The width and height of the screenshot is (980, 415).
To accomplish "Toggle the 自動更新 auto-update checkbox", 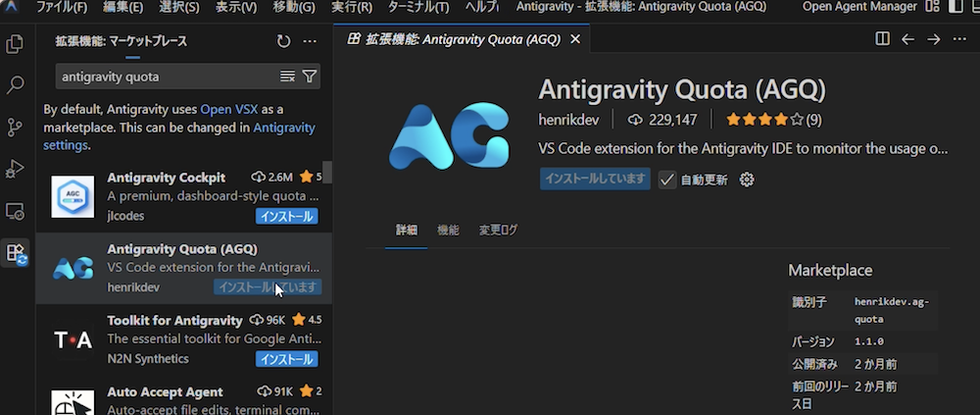I will point(667,180).
